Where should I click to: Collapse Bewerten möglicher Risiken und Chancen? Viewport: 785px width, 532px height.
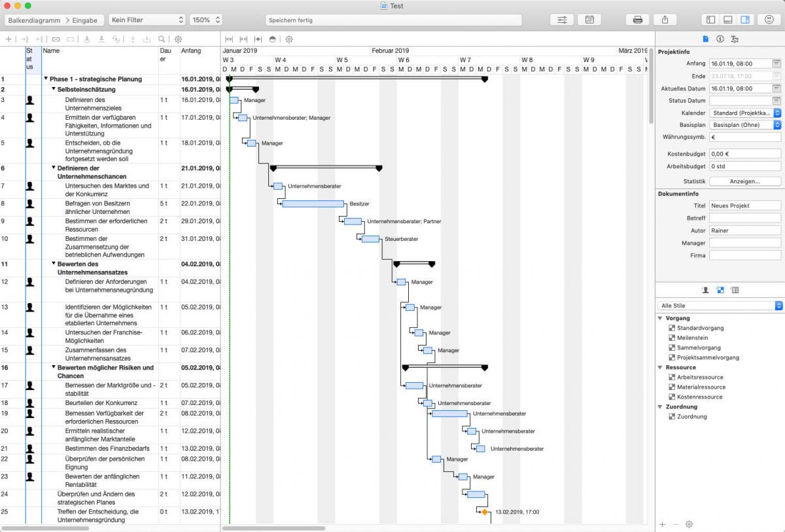(54, 368)
